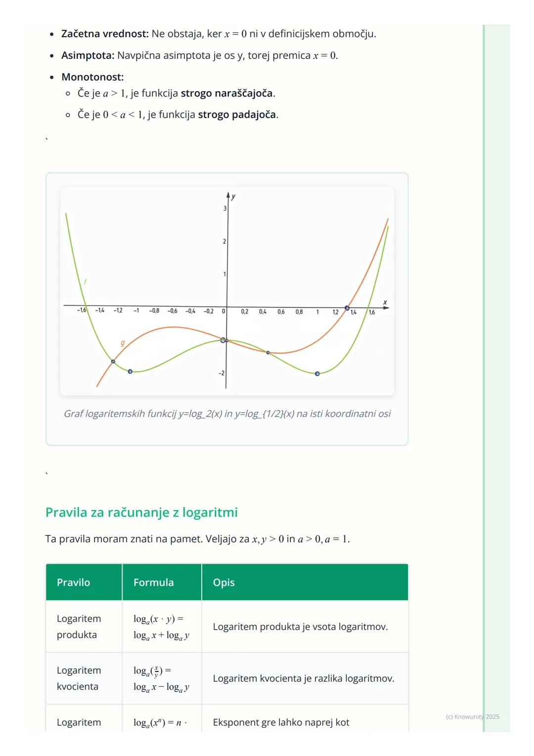Select the "Logaritem produkta" table cell
The width and height of the screenshot is (534, 756).
click(x=79, y=626)
